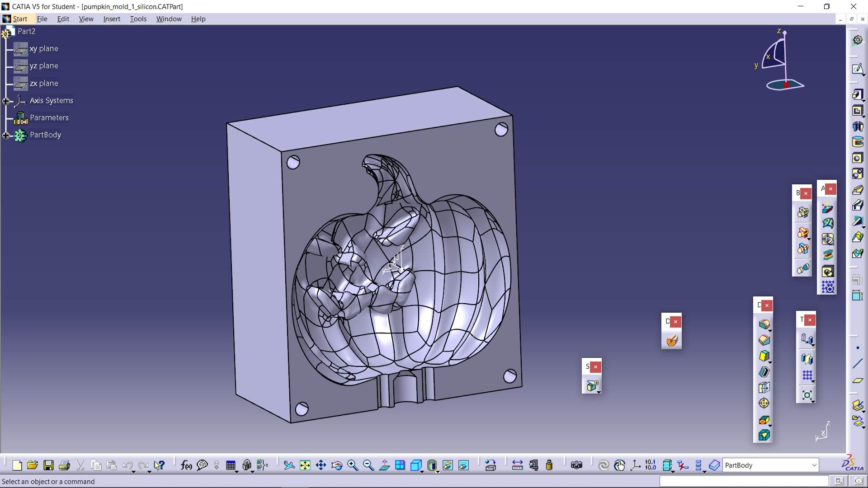Toggle Swap Visible Space
Screen dimensions: 868x488
click(x=463, y=465)
